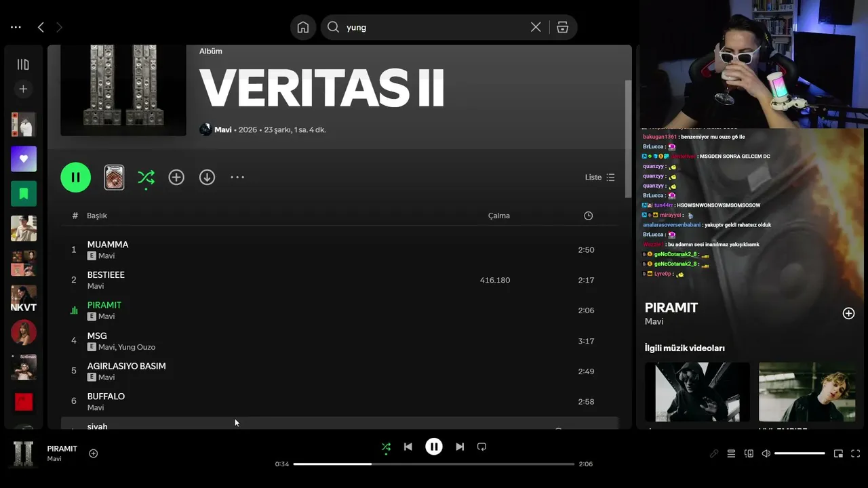Adjust the volume slider
Screen dimensions: 868x488
point(800,453)
